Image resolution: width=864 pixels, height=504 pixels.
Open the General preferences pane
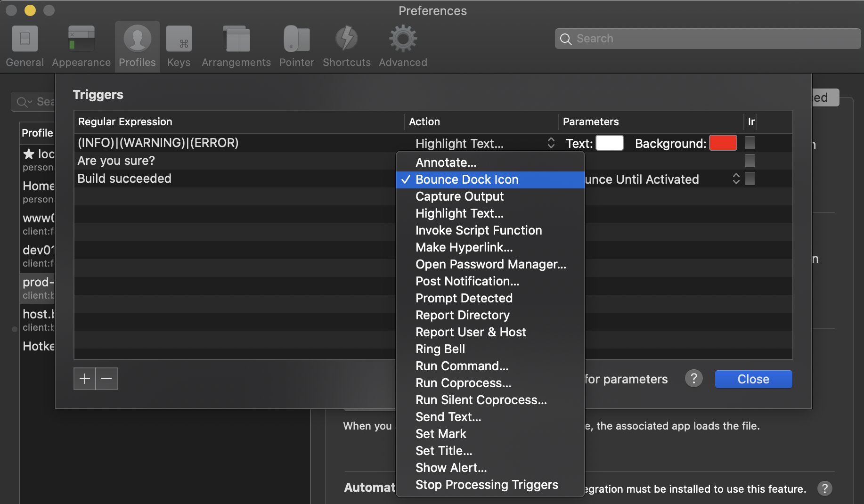pos(24,47)
